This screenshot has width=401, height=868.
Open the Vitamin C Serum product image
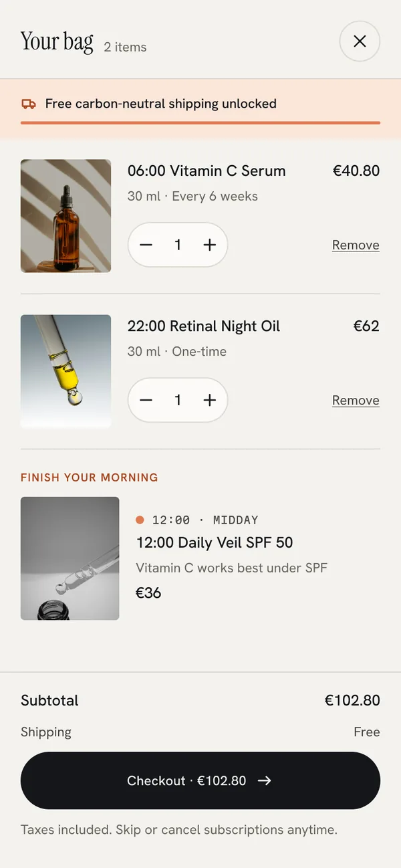(x=65, y=215)
